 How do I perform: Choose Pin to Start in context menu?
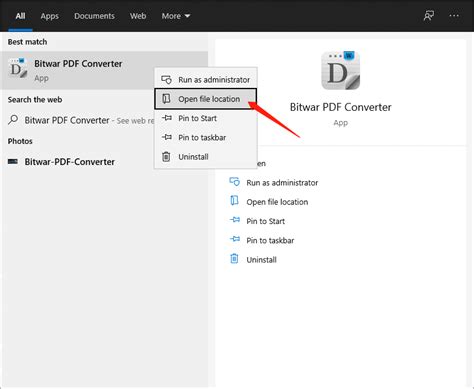(206, 118)
